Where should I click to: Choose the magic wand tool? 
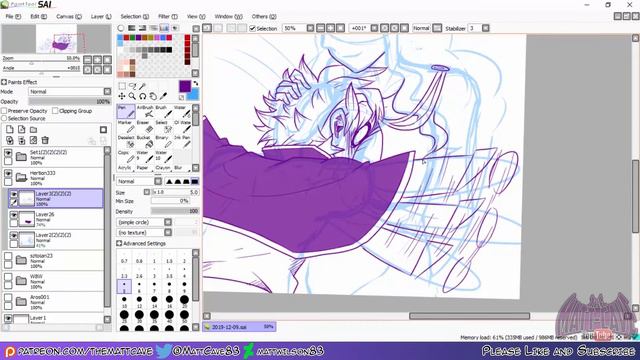142,86
